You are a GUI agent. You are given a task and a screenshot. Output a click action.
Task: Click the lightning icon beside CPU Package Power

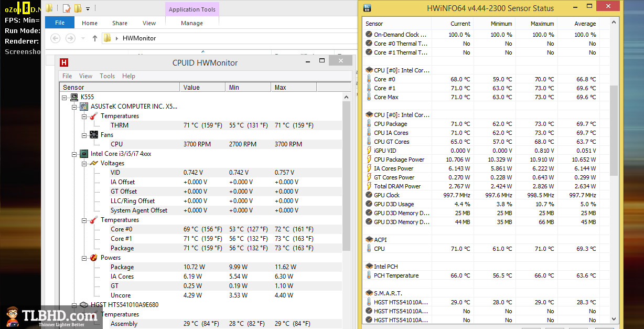(x=369, y=160)
